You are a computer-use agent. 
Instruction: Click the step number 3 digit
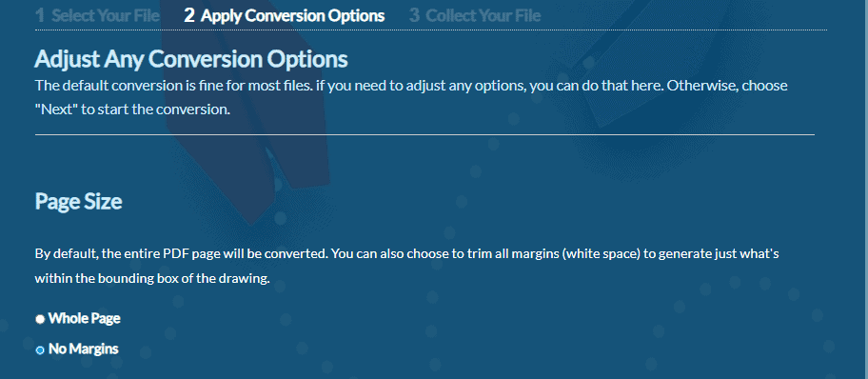[x=415, y=15]
